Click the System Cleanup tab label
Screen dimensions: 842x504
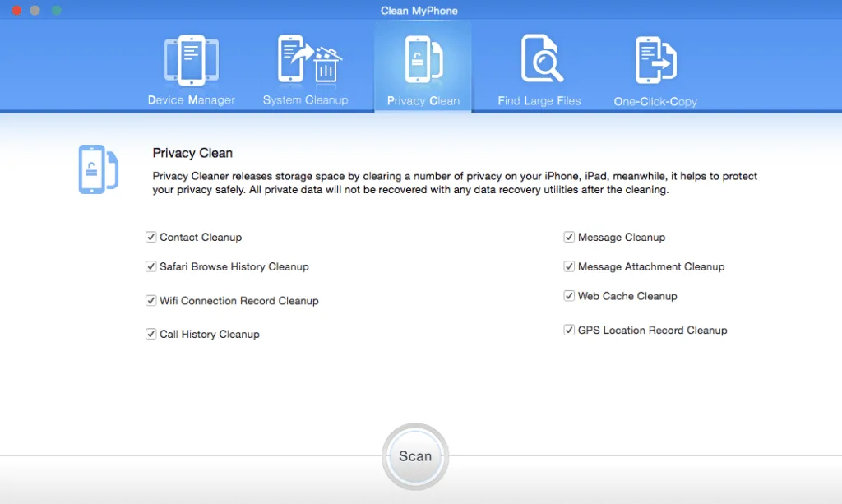pyautogui.click(x=306, y=100)
